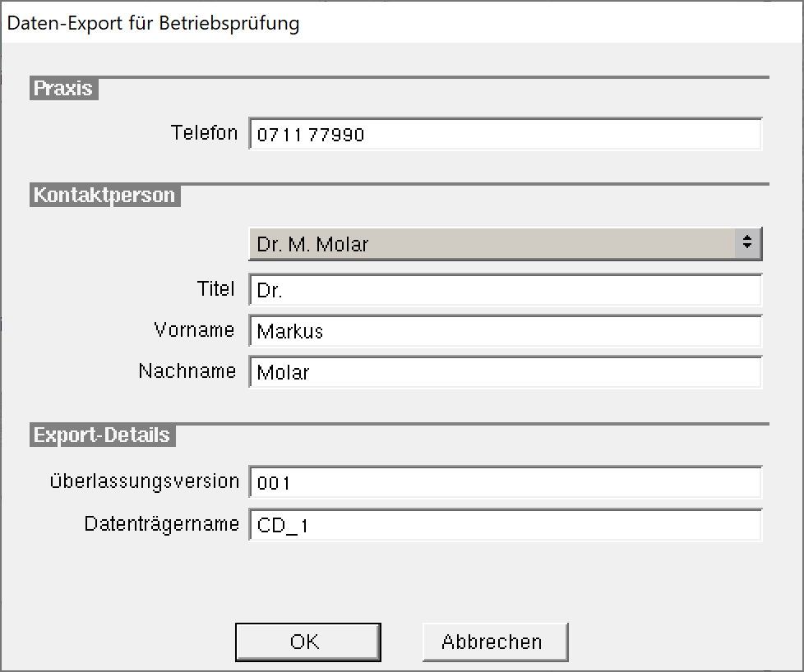Click into the Telefon input field
Screen dimensions: 804x672
point(505,134)
